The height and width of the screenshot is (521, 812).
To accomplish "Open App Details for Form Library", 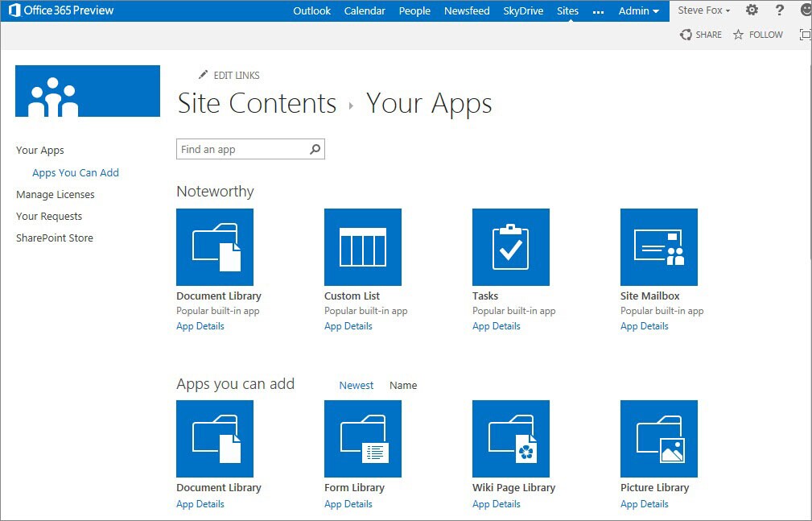I will click(348, 504).
